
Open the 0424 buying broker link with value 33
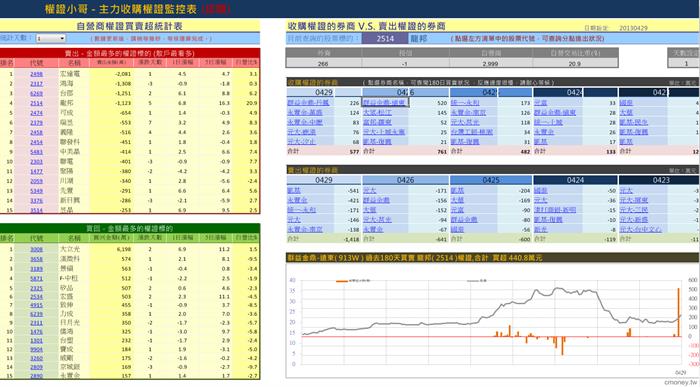[x=541, y=103]
